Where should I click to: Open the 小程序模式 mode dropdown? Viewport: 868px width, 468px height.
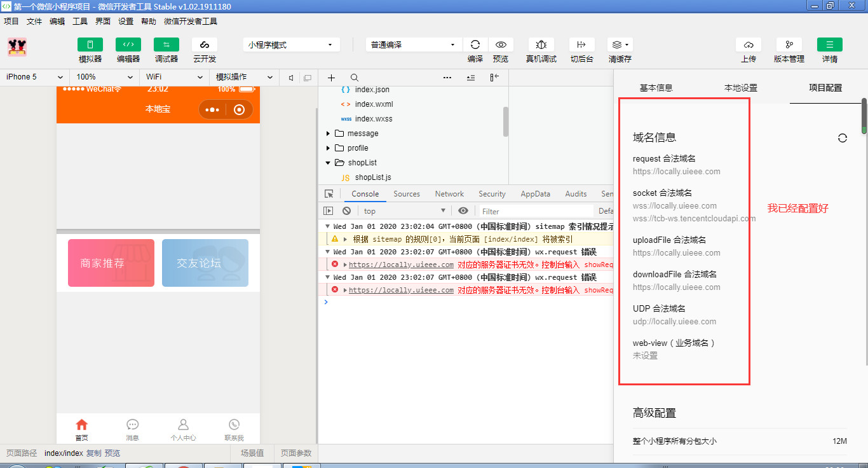[x=290, y=45]
